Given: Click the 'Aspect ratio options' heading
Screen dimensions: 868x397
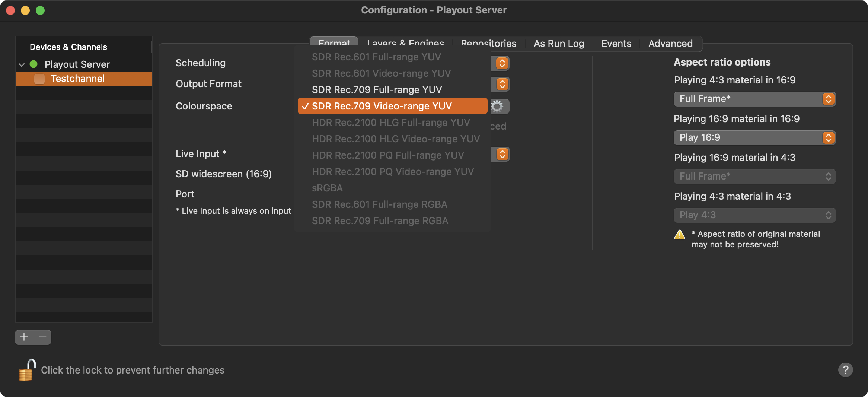Looking at the screenshot, I should [x=722, y=62].
